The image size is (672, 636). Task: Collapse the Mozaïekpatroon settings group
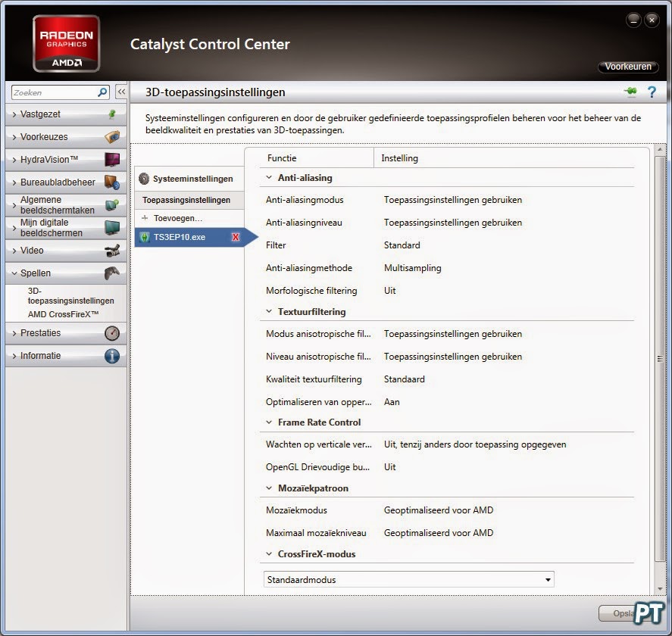pyautogui.click(x=269, y=488)
